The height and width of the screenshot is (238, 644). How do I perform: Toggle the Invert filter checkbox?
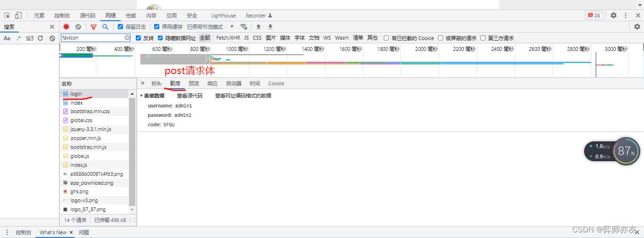tap(139, 38)
